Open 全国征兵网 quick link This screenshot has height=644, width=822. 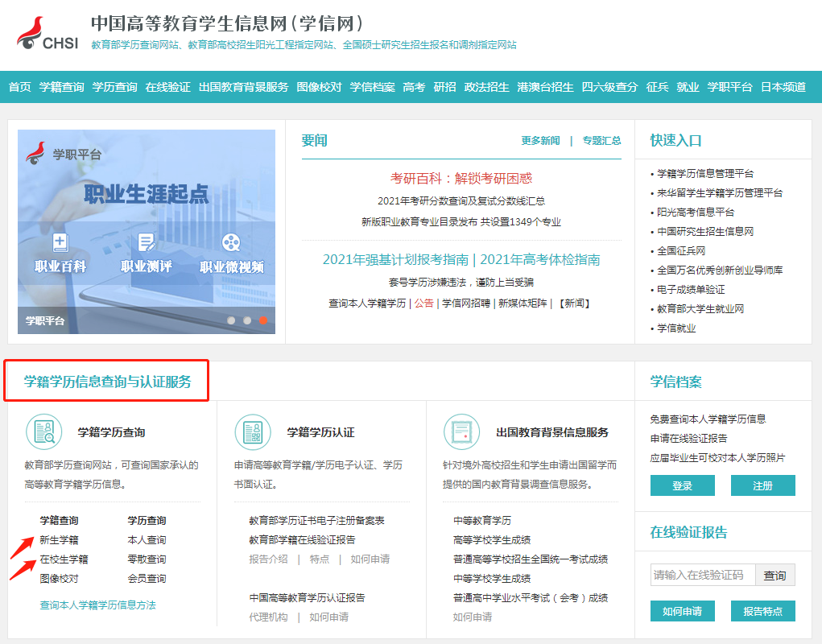coord(681,251)
